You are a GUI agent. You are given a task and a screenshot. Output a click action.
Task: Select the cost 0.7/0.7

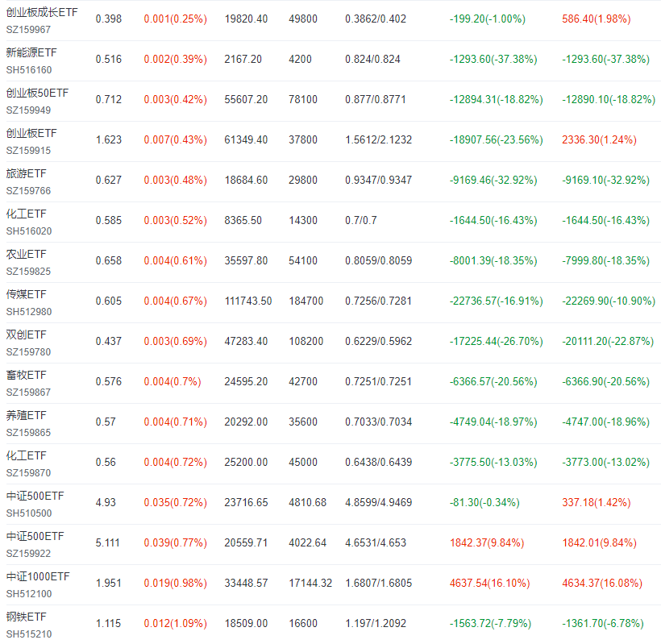pyautogui.click(x=361, y=220)
